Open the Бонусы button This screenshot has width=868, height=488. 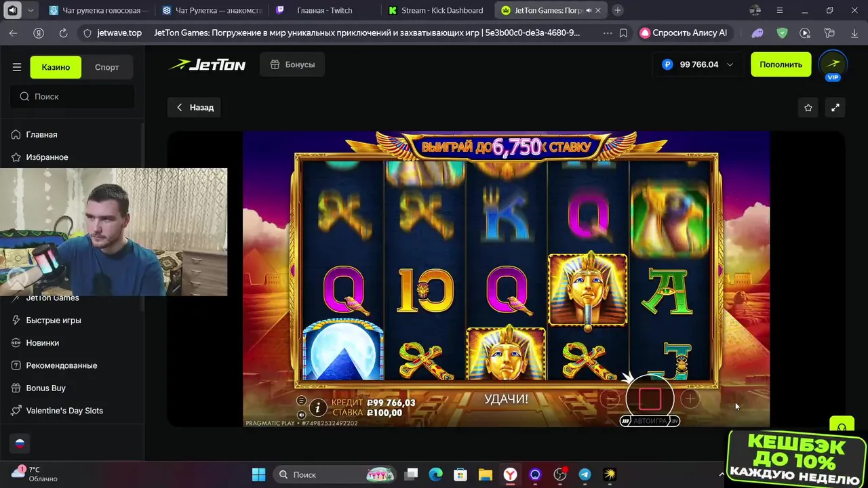point(292,64)
